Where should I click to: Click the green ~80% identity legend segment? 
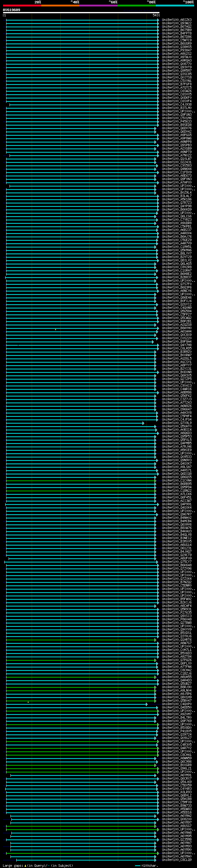click(x=137, y=6)
